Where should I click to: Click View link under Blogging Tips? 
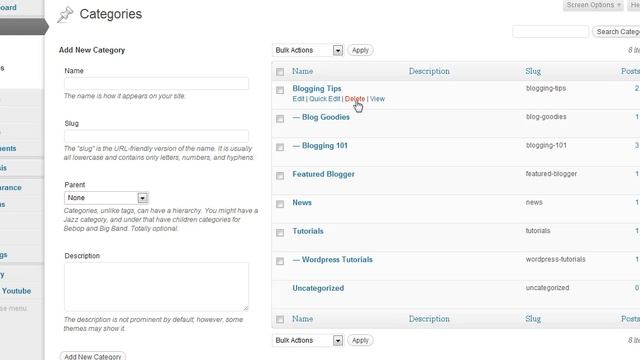pos(377,99)
